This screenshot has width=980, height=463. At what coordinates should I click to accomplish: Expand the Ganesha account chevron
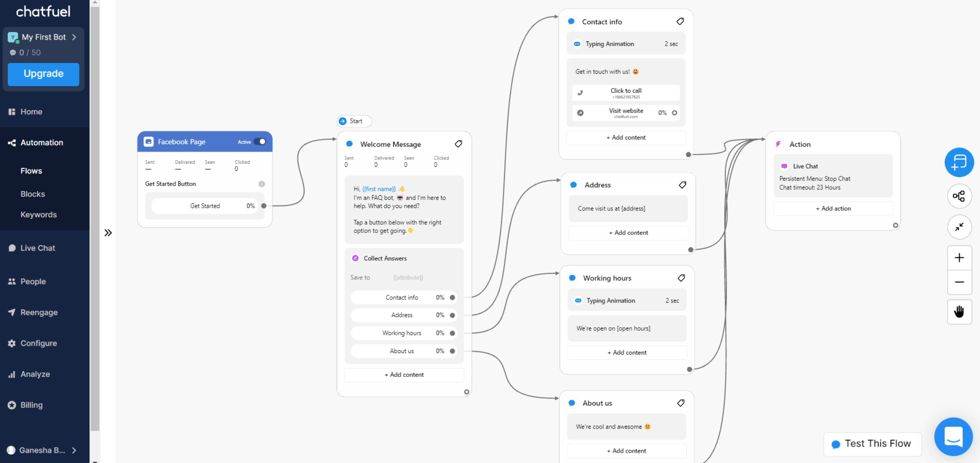click(75, 450)
